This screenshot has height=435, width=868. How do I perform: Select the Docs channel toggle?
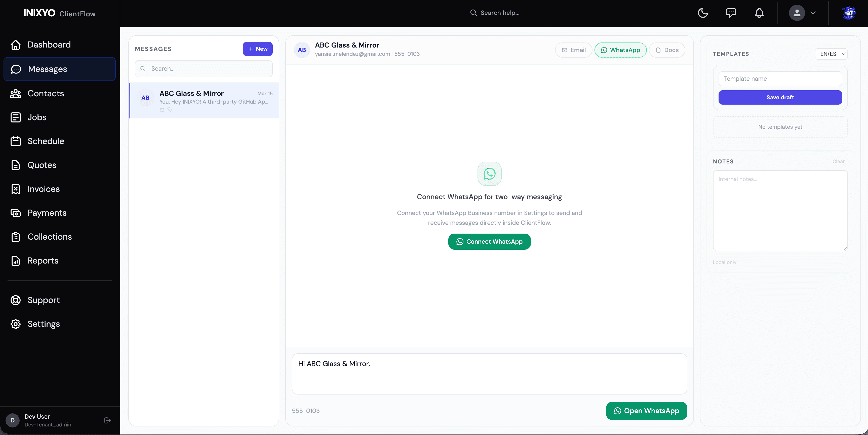(667, 50)
